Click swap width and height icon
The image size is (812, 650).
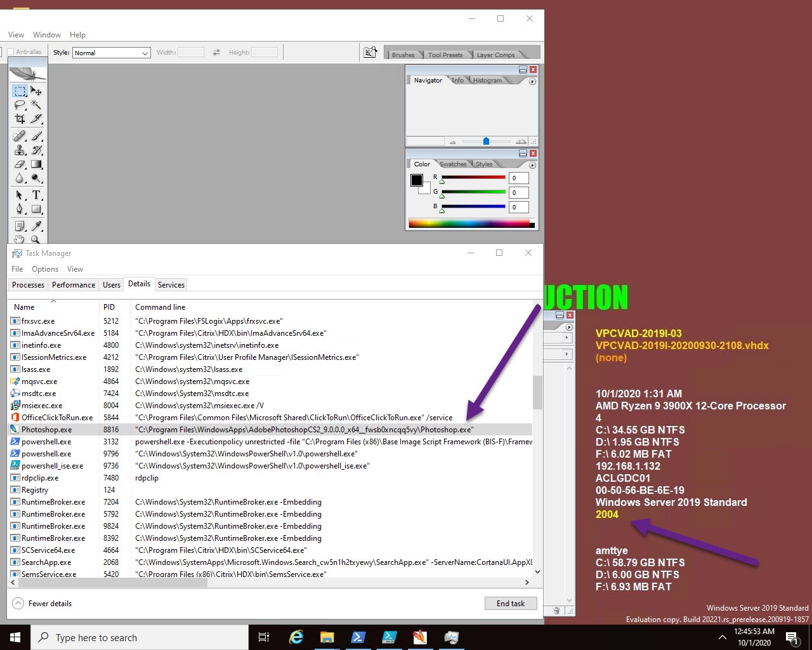click(216, 52)
